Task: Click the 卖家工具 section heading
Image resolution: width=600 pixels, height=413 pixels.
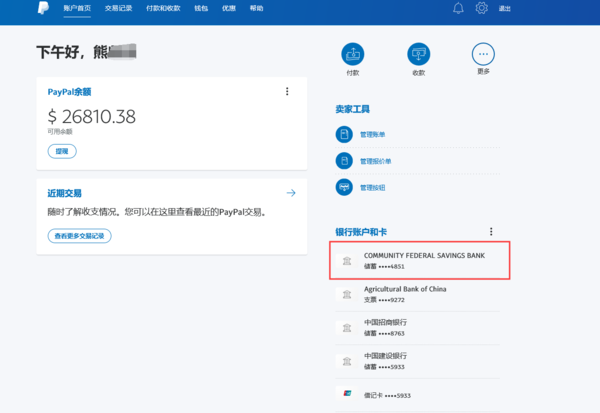Action: click(352, 109)
